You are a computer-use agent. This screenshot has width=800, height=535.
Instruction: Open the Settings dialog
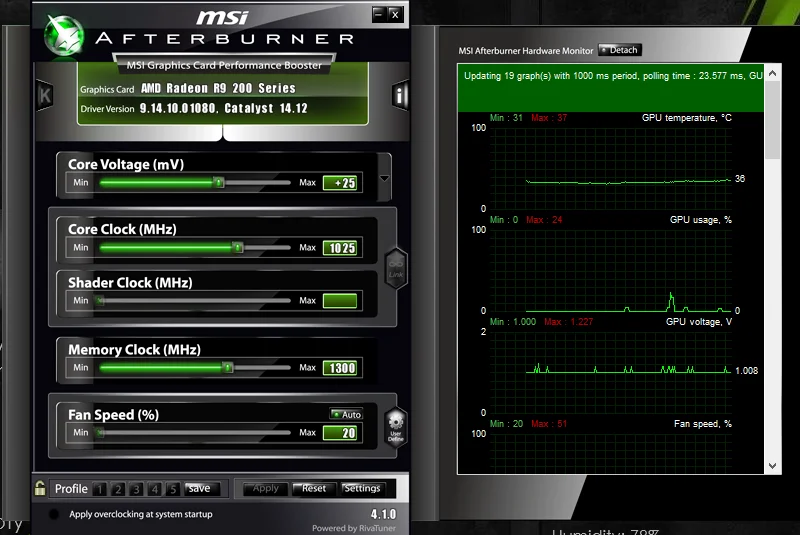pos(363,489)
